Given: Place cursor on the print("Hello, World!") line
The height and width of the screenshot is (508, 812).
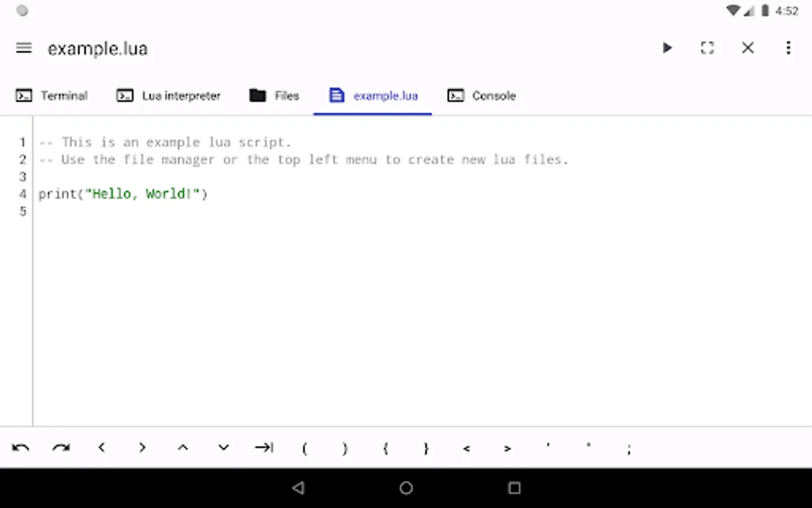Looking at the screenshot, I should pyautogui.click(x=123, y=194).
